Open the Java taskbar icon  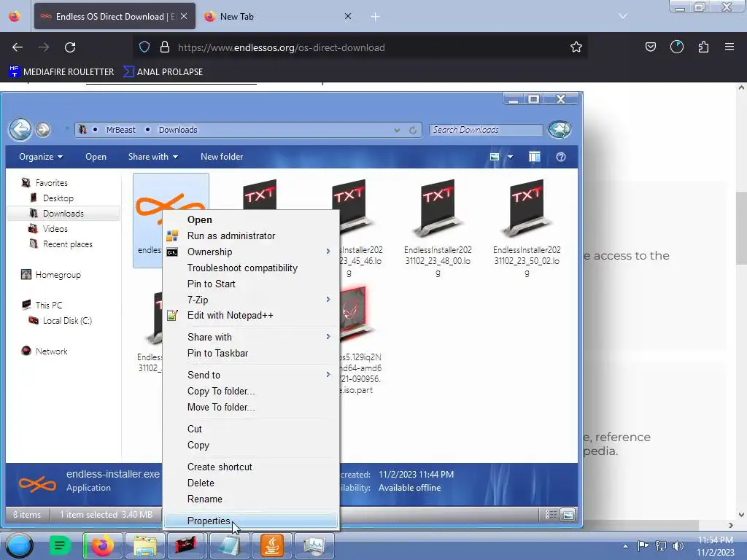pyautogui.click(x=272, y=545)
